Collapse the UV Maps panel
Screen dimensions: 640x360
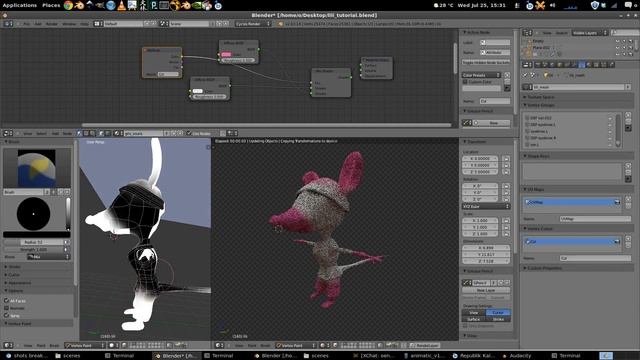536,189
